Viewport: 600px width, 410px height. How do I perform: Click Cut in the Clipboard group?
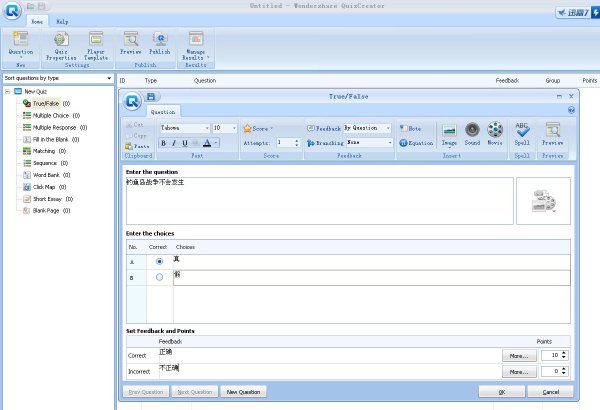(x=135, y=125)
